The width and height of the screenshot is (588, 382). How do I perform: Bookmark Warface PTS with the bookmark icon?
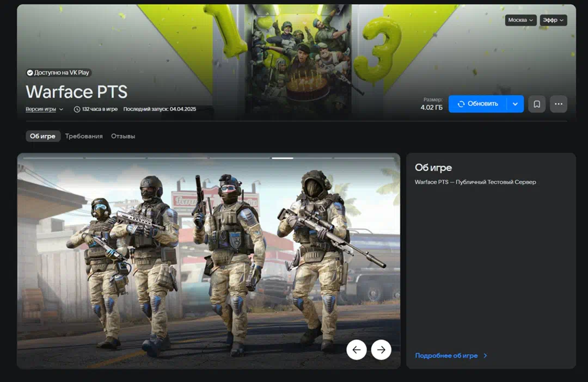pos(537,104)
